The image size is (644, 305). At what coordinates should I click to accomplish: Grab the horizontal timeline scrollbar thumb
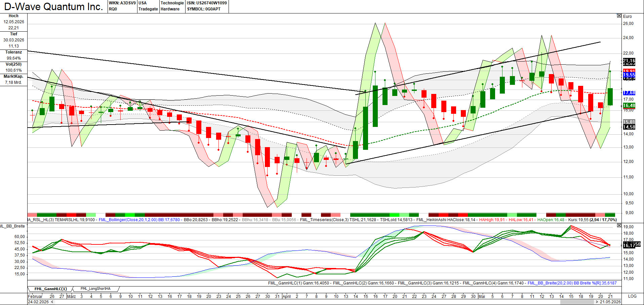pos(577,302)
